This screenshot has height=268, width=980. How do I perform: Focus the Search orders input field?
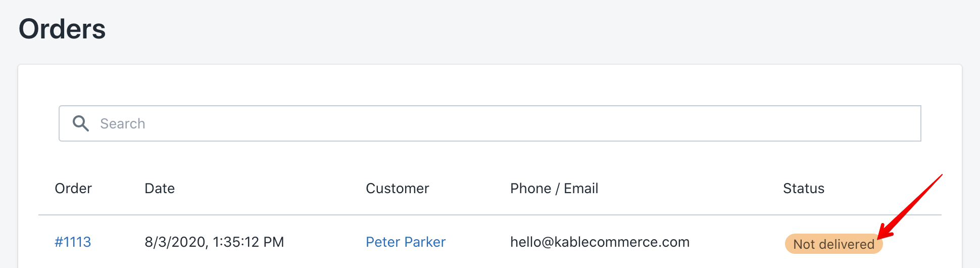coord(490,123)
